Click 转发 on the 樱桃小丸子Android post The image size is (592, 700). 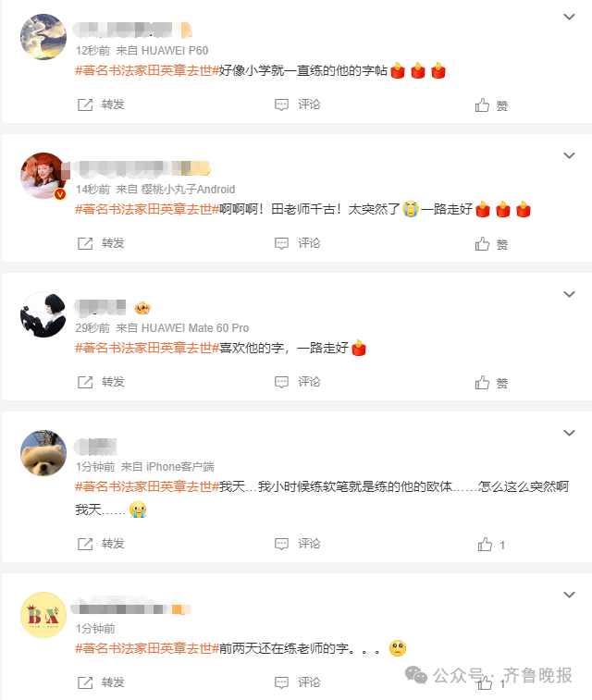[x=113, y=243]
